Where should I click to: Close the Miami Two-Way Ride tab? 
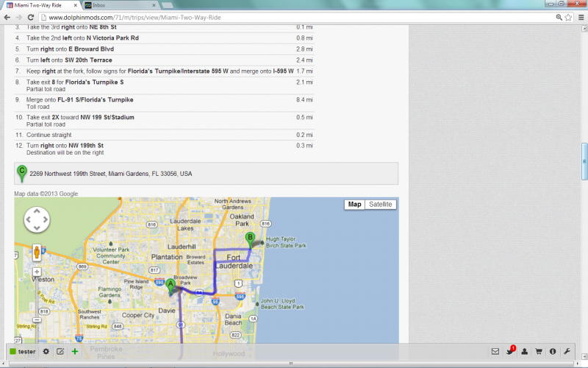coord(76,5)
